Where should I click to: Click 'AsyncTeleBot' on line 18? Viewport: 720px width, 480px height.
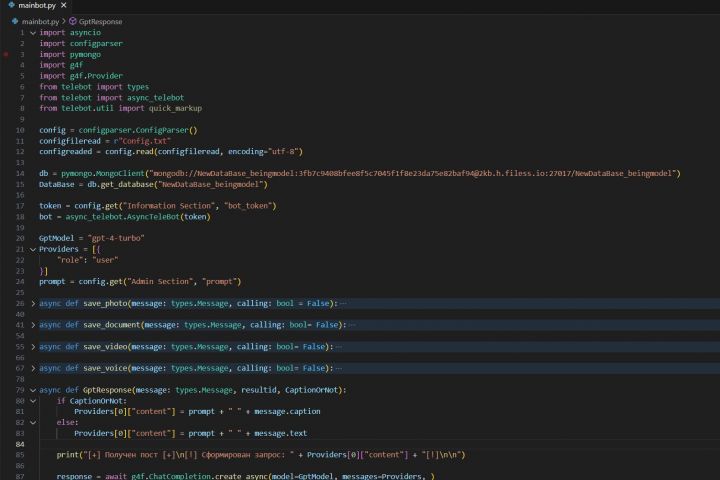[151, 217]
